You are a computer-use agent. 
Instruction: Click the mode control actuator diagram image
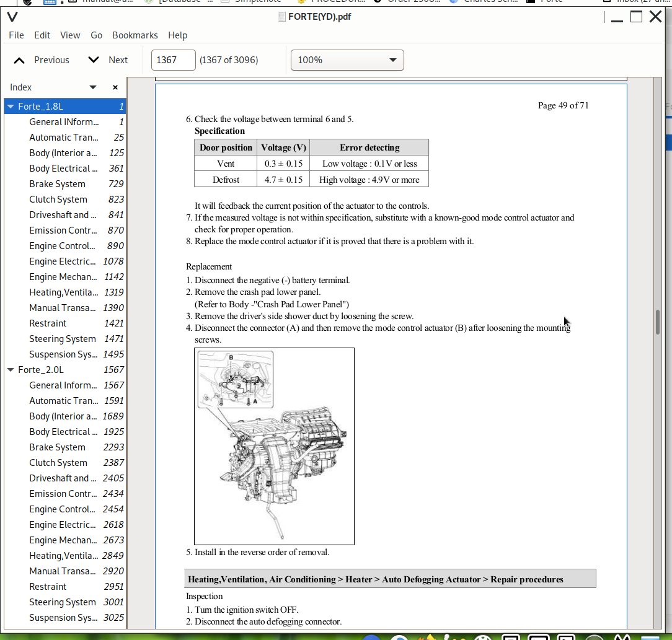pos(274,446)
